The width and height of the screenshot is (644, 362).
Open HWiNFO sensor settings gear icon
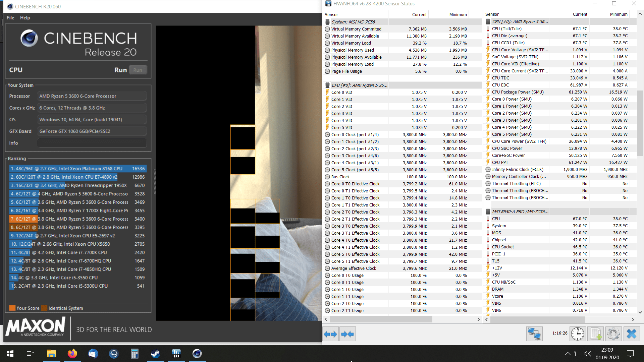click(x=613, y=334)
